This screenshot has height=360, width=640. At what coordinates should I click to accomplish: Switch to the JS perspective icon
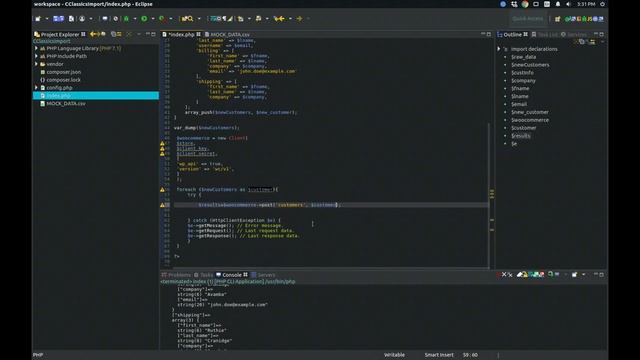(589, 19)
